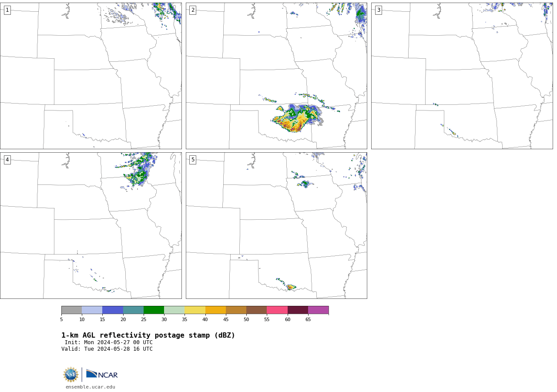Click the teal 20-25 dBZ swatch

coord(133,310)
